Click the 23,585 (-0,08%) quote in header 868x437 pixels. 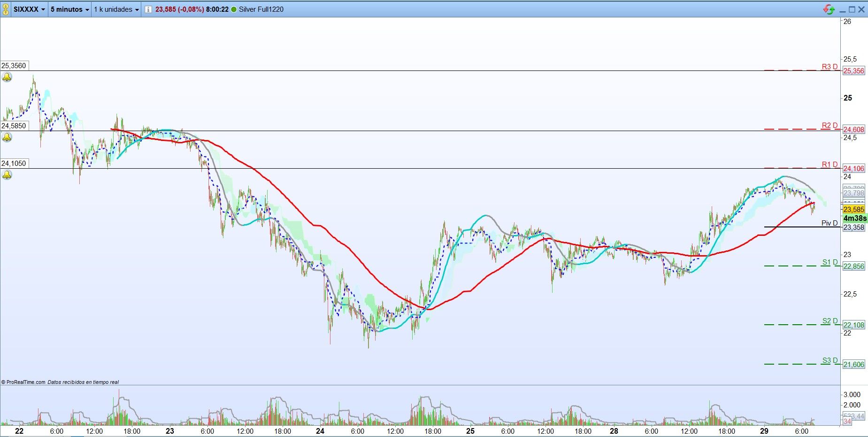coord(179,9)
